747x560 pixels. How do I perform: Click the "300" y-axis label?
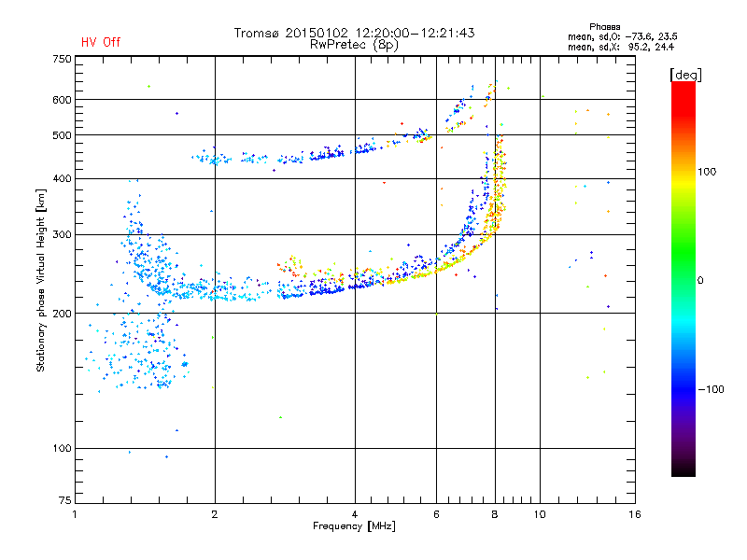pos(63,234)
